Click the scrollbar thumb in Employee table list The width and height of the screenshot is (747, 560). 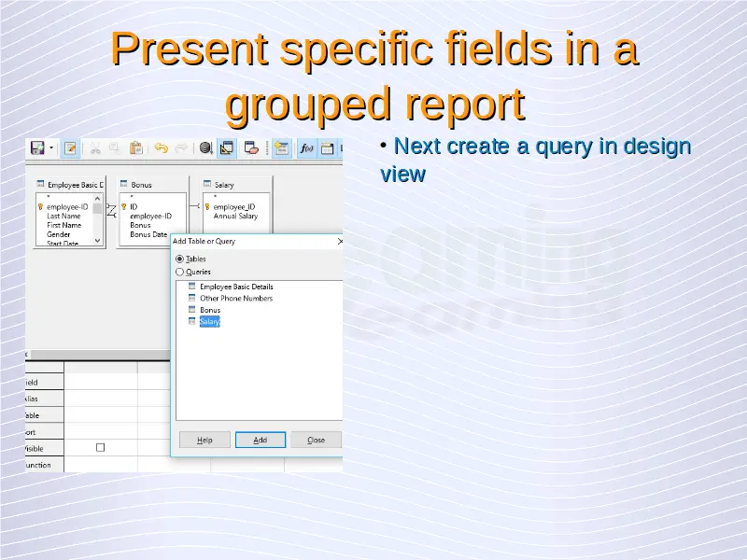click(98, 208)
